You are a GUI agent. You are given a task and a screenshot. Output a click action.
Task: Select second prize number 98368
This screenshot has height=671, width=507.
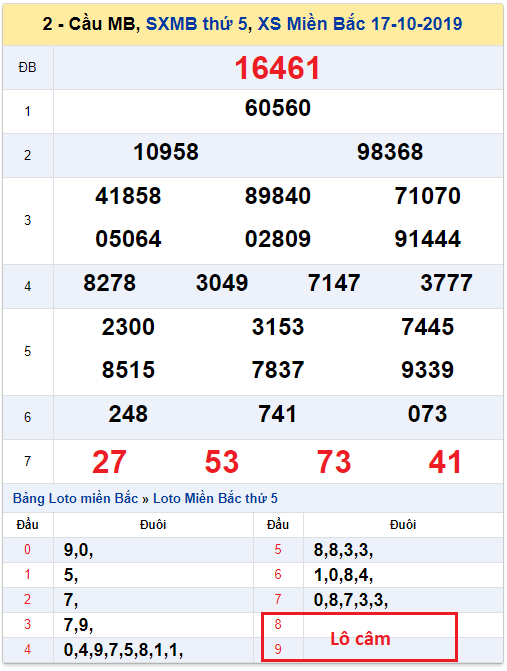(390, 152)
